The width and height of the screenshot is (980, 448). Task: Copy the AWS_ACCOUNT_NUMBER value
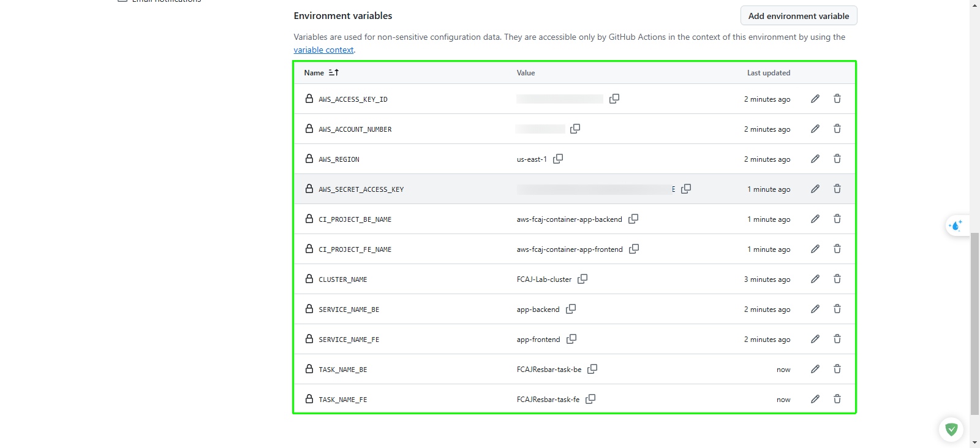[575, 129]
